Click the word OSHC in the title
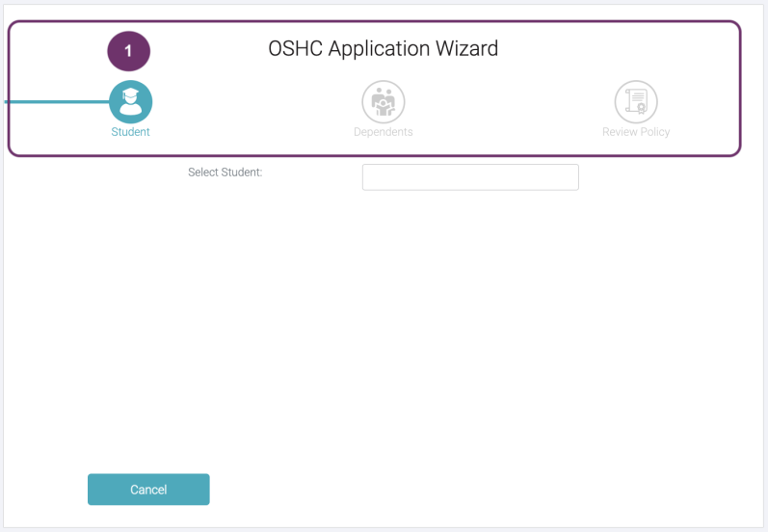768x532 pixels. coord(295,48)
